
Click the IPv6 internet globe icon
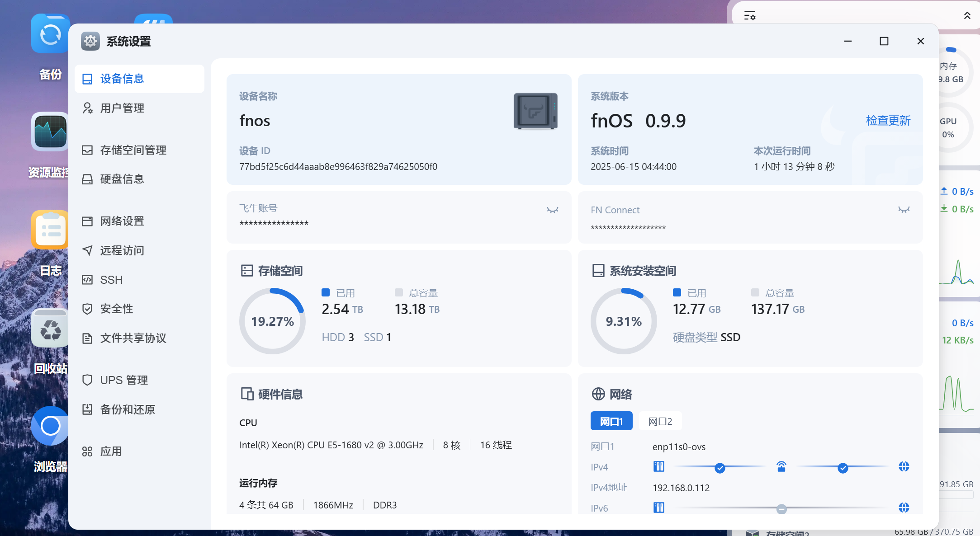point(904,508)
